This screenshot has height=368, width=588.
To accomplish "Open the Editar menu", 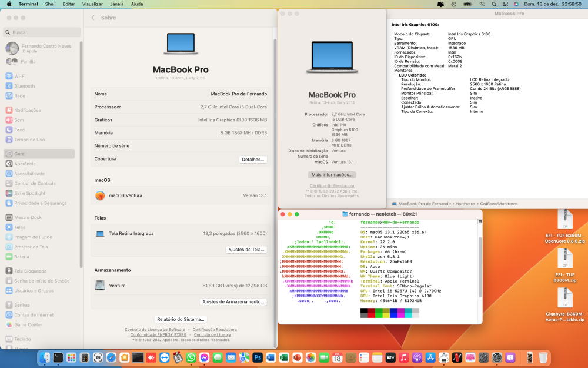I will 69,4.
